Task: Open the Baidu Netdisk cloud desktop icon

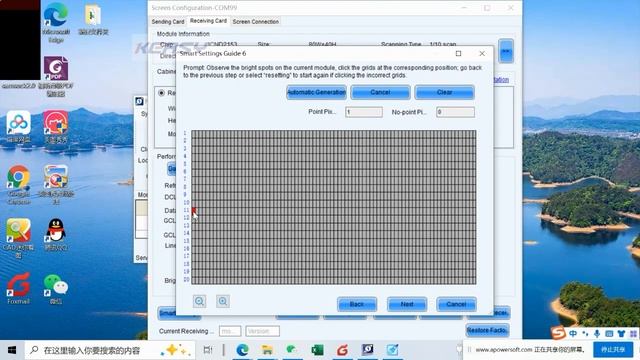Action: tap(18, 127)
